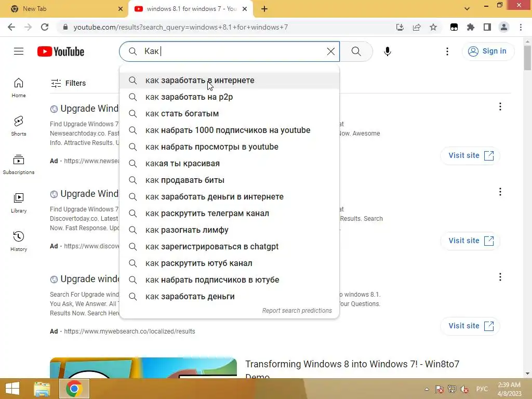Toggle Chrome side panel
Screen dimensions: 532x399
click(x=487, y=27)
